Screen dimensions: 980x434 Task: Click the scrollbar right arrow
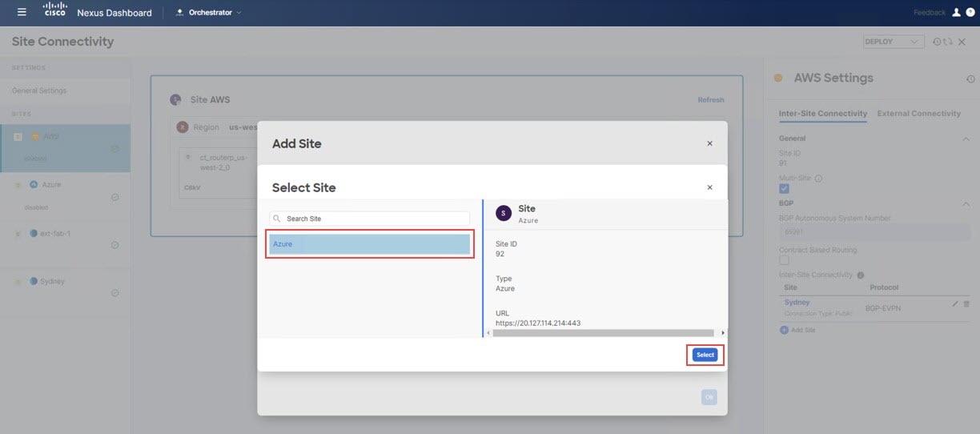coord(723,332)
